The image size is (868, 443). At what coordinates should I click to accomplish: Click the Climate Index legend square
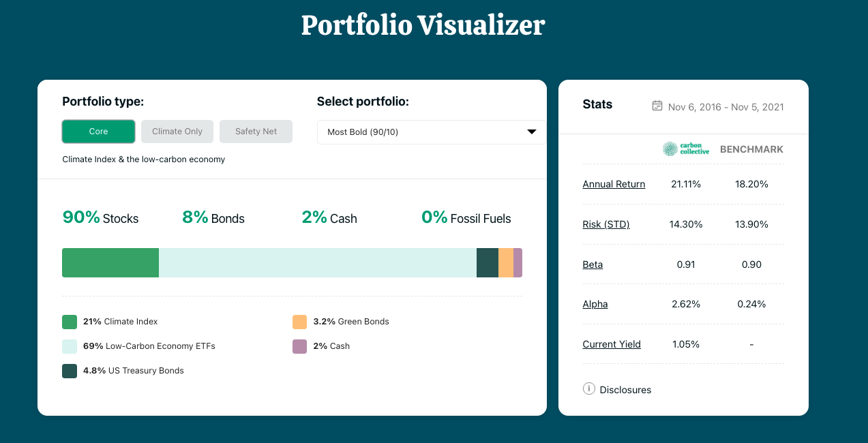69,321
